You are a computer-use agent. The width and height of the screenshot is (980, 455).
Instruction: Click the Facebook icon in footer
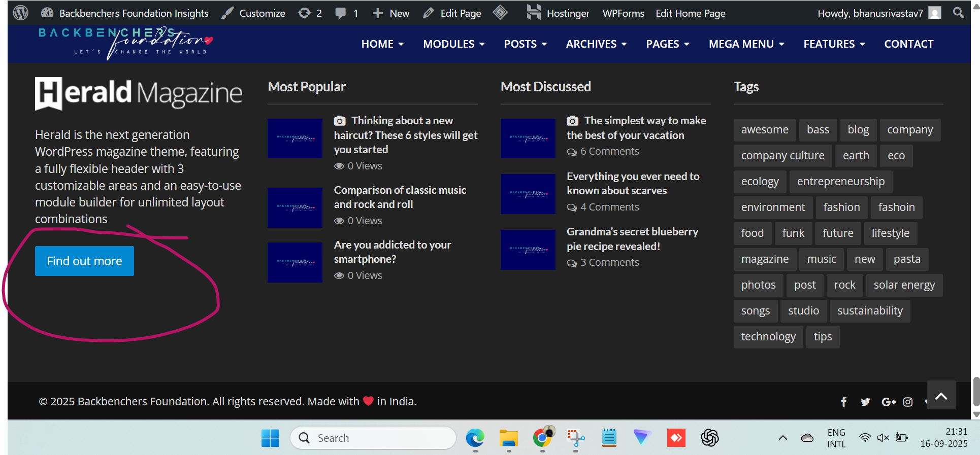(x=843, y=402)
